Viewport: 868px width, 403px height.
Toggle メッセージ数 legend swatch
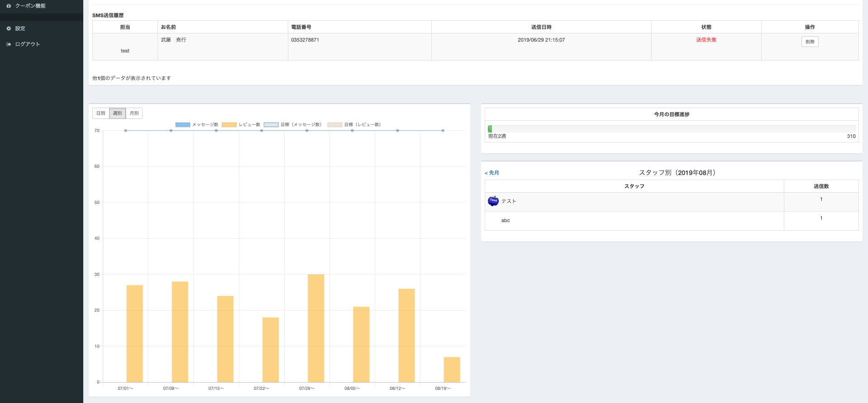click(183, 125)
